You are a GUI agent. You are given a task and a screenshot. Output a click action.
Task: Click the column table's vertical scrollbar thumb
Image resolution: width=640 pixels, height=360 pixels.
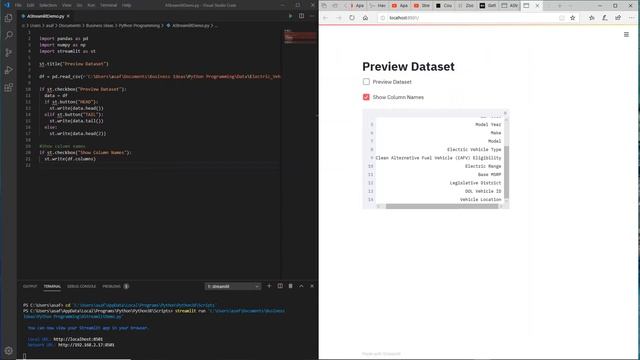click(x=506, y=172)
